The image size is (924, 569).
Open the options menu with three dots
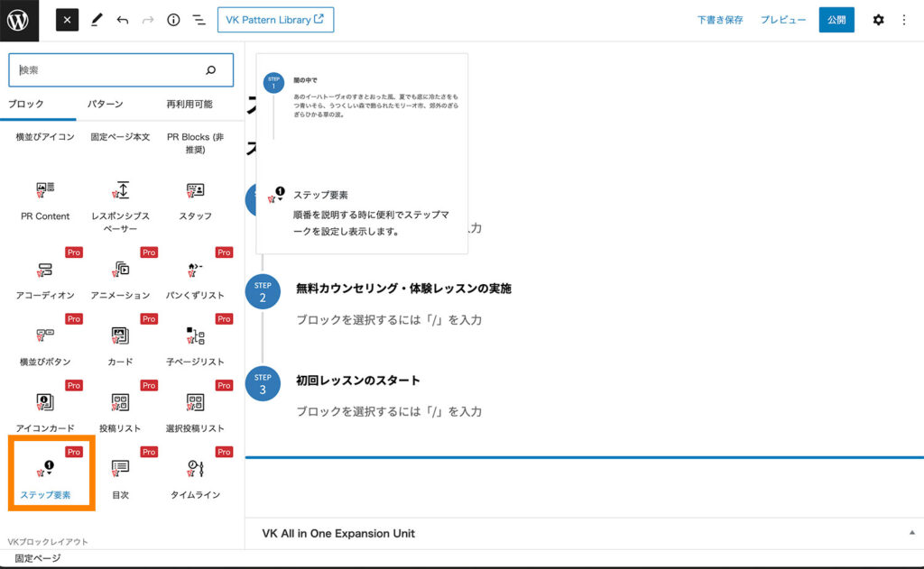[x=904, y=19]
